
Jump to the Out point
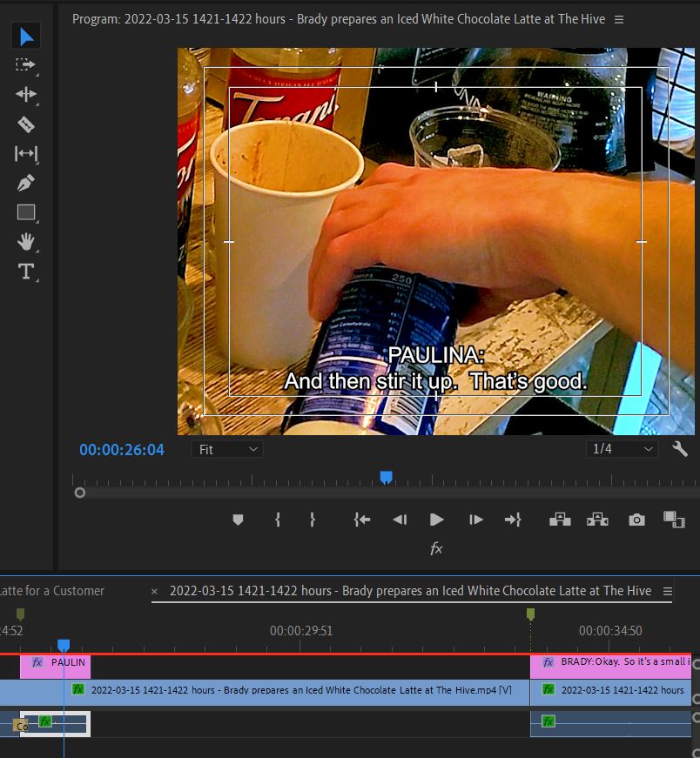pos(513,520)
